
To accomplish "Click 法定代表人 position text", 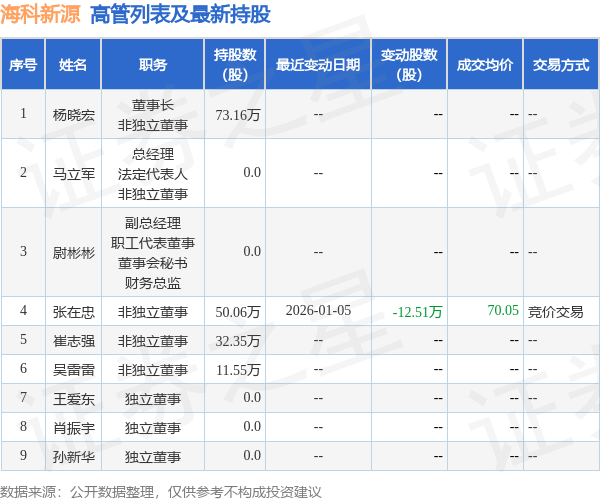I will point(153,174).
